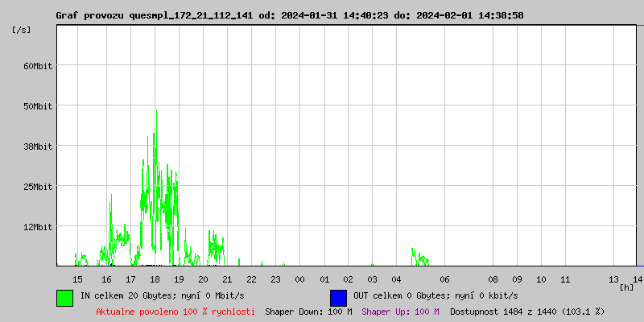The height and width of the screenshot is (322, 644).
Task: Click hour 06 on the time axis
Action: [444, 279]
